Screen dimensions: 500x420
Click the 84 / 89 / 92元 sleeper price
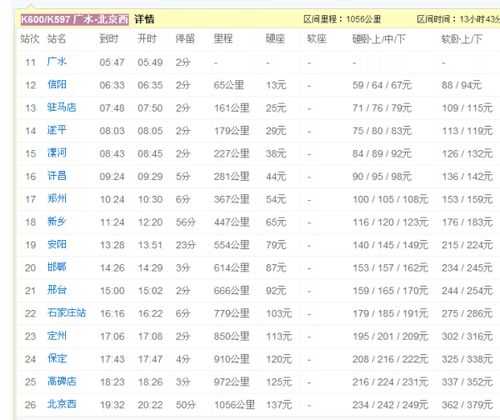pyautogui.click(x=382, y=154)
